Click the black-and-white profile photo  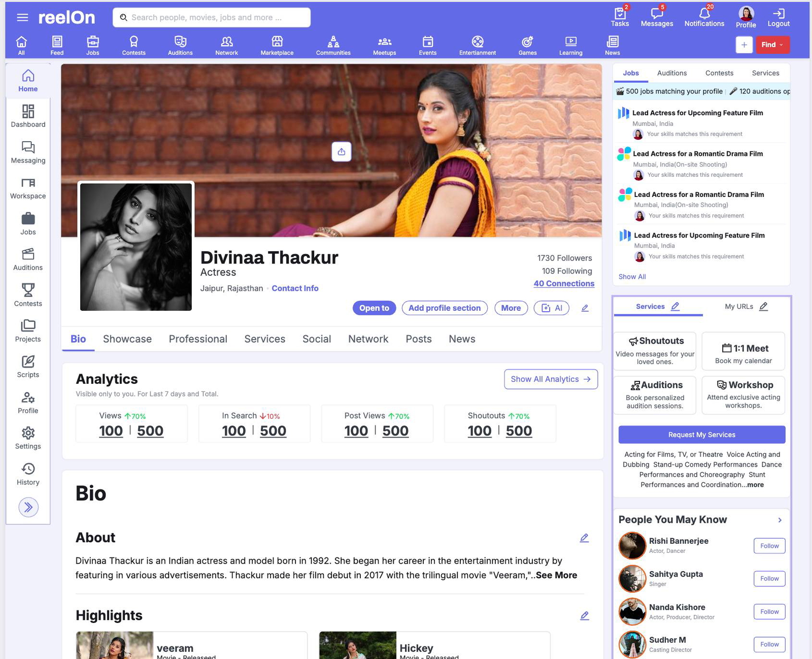(136, 247)
